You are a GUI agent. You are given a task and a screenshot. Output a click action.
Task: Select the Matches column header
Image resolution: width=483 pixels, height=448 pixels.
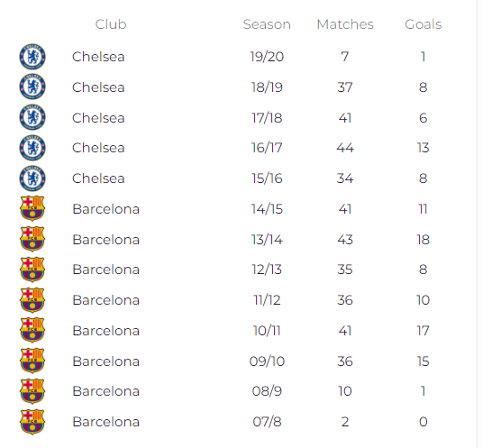(x=345, y=24)
